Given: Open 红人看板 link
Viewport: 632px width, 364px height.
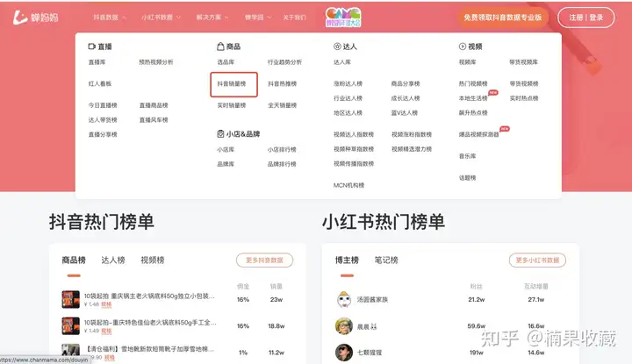Looking at the screenshot, I should pos(99,83).
